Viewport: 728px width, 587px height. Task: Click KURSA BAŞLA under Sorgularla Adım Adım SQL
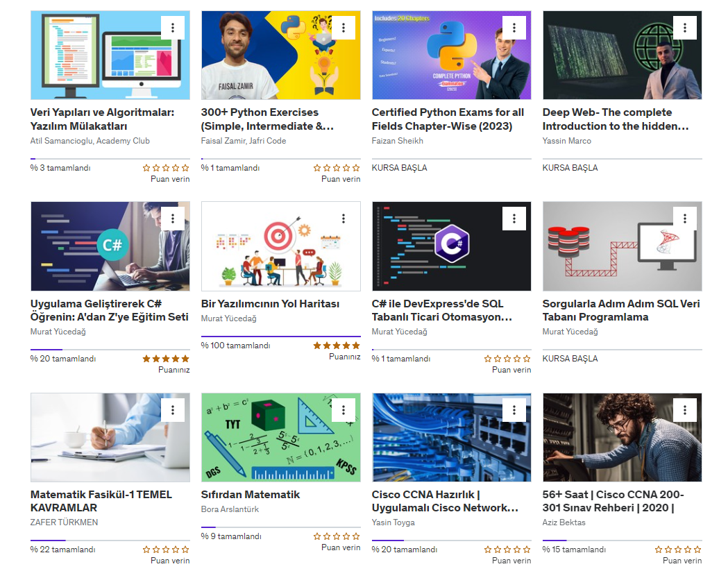570,359
